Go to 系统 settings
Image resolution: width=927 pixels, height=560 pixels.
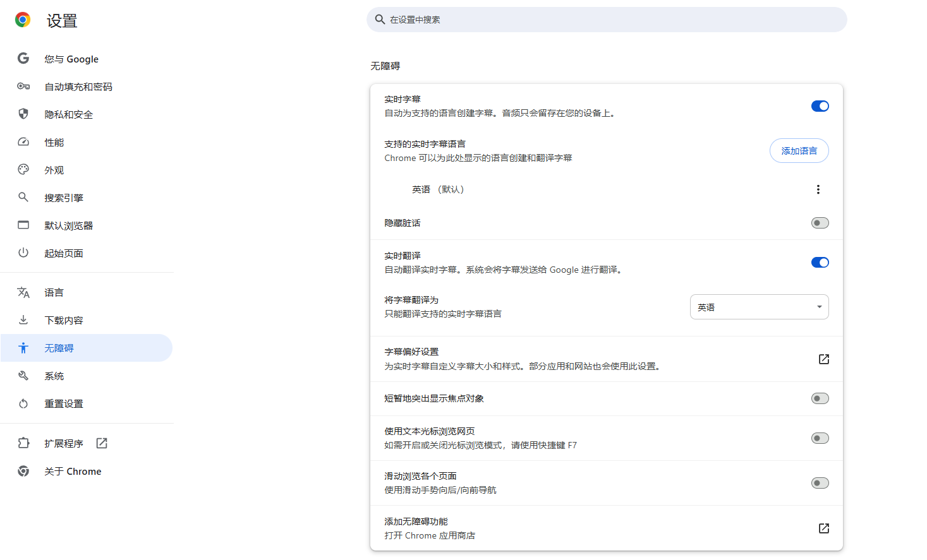point(87,376)
